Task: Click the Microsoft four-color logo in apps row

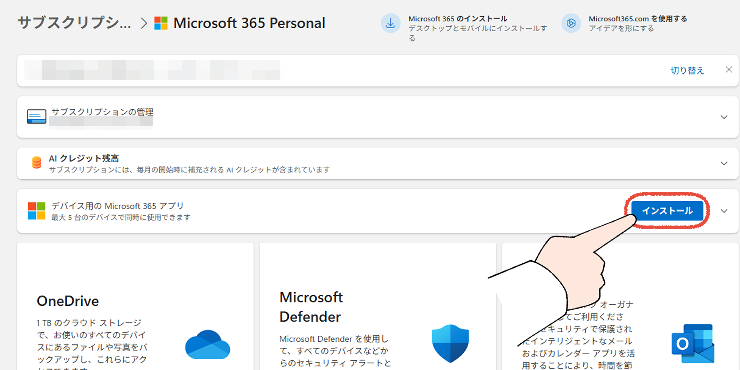Action: click(x=36, y=211)
